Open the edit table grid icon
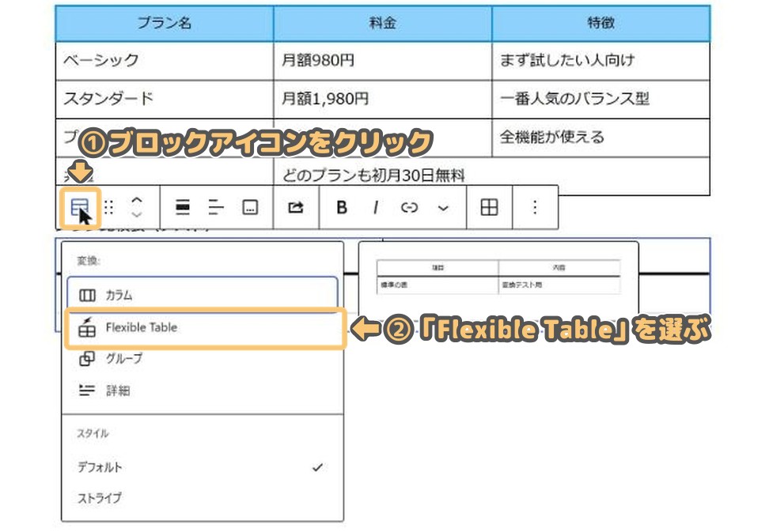Screen dimensions: 769x532 490,207
